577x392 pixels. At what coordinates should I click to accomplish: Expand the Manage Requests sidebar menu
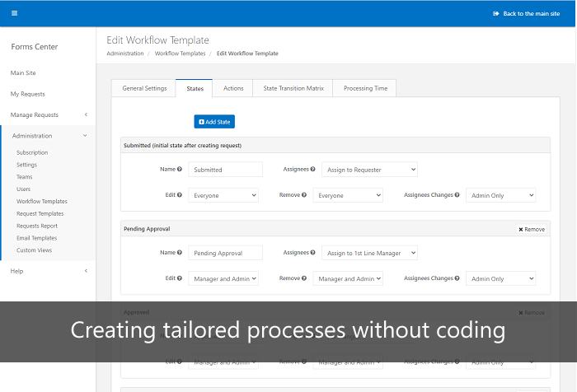coord(48,114)
